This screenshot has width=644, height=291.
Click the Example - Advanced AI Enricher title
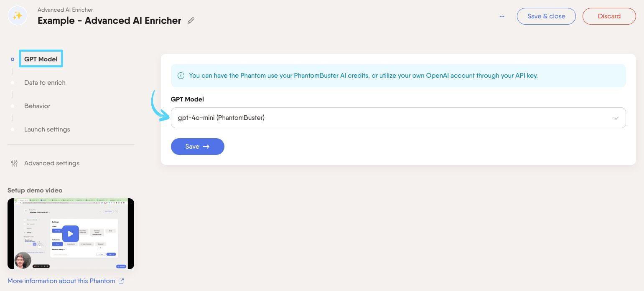[109, 20]
